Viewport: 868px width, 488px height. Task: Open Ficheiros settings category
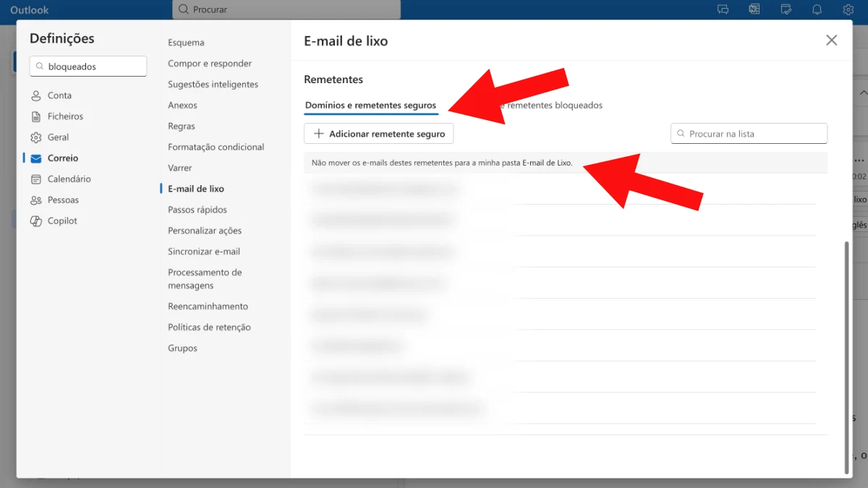pos(65,116)
